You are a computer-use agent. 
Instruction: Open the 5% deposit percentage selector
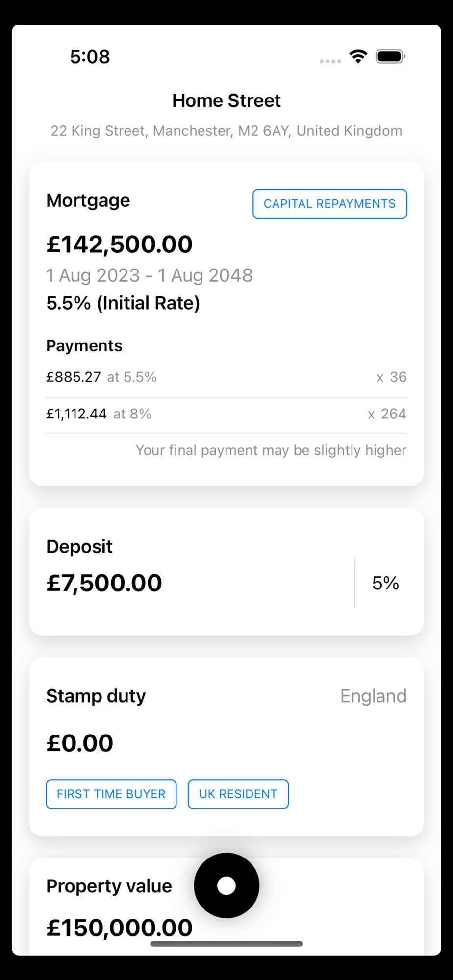(x=385, y=583)
